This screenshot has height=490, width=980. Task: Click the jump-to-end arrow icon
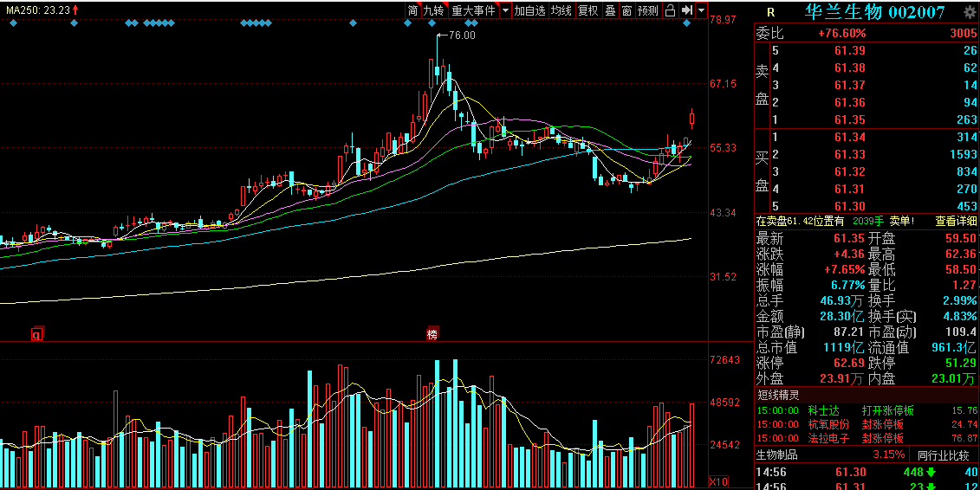click(x=687, y=10)
